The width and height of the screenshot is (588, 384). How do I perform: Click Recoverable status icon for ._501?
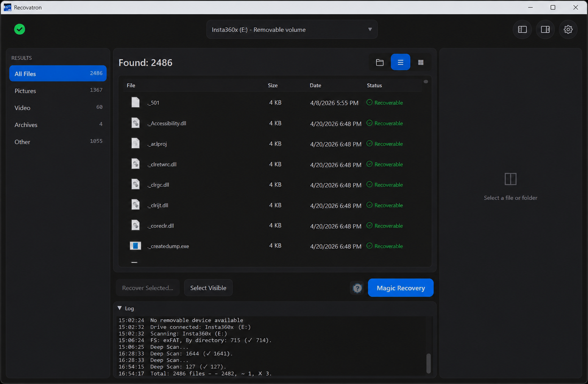coord(370,102)
